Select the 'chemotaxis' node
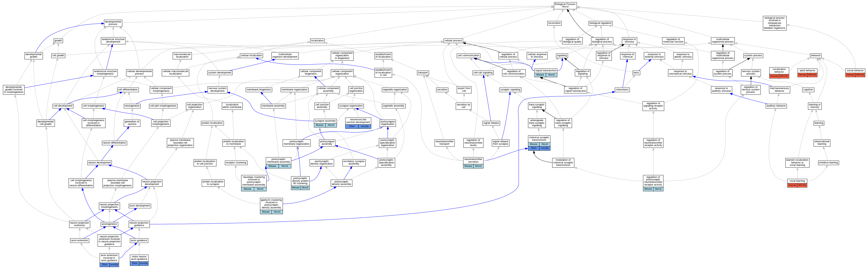The image size is (868, 269). [622, 90]
